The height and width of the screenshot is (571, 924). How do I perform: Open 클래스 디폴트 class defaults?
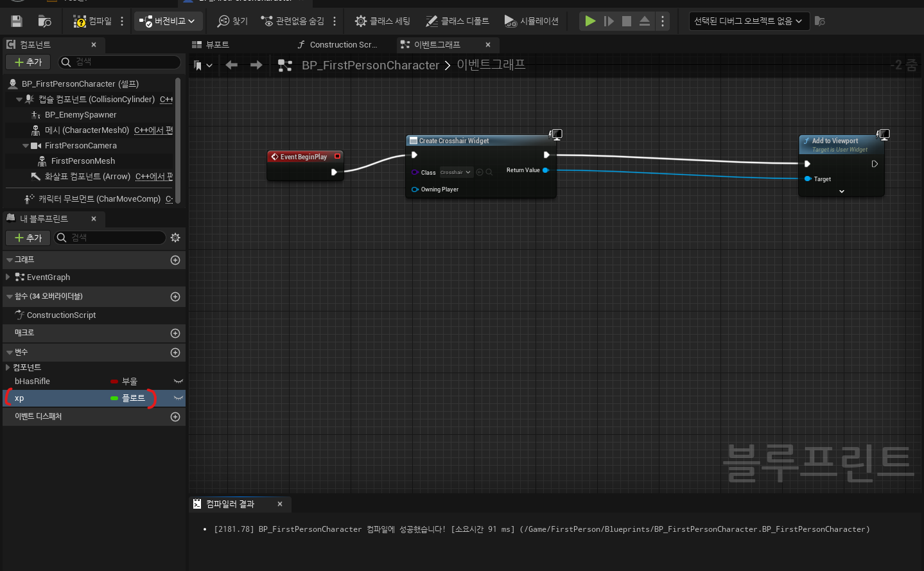pos(457,21)
